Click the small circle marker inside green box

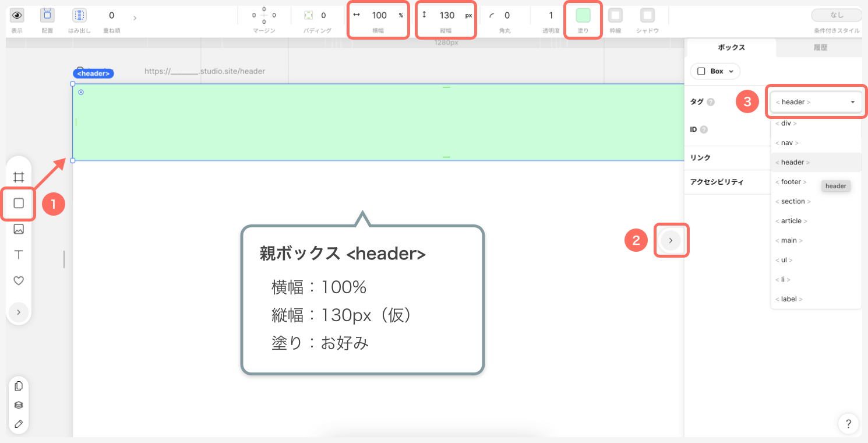click(x=81, y=92)
